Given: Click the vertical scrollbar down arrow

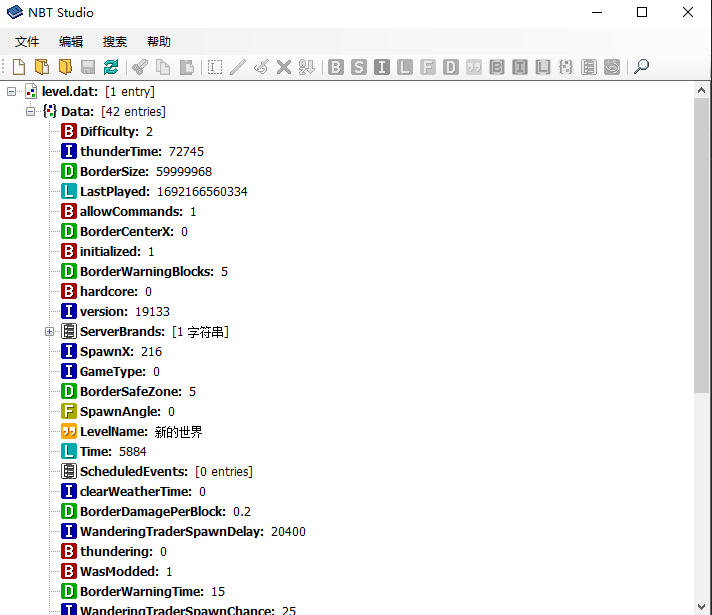Looking at the screenshot, I should point(702,605).
